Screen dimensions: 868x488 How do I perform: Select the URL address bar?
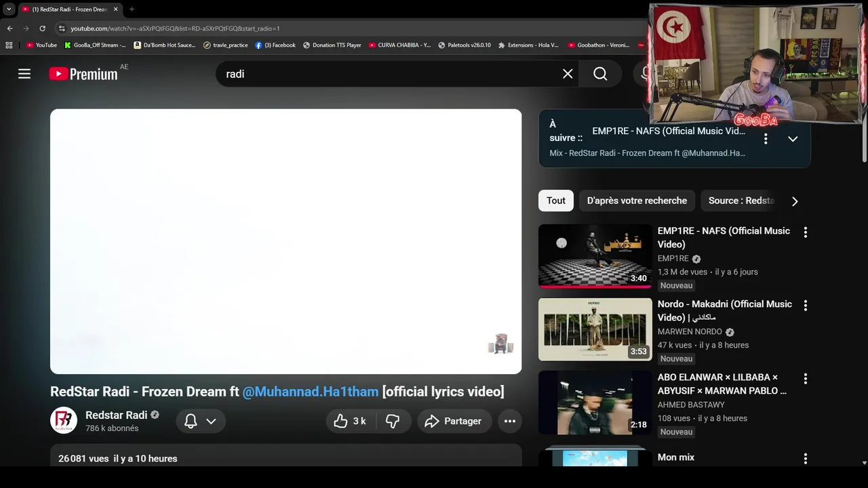[x=353, y=28]
